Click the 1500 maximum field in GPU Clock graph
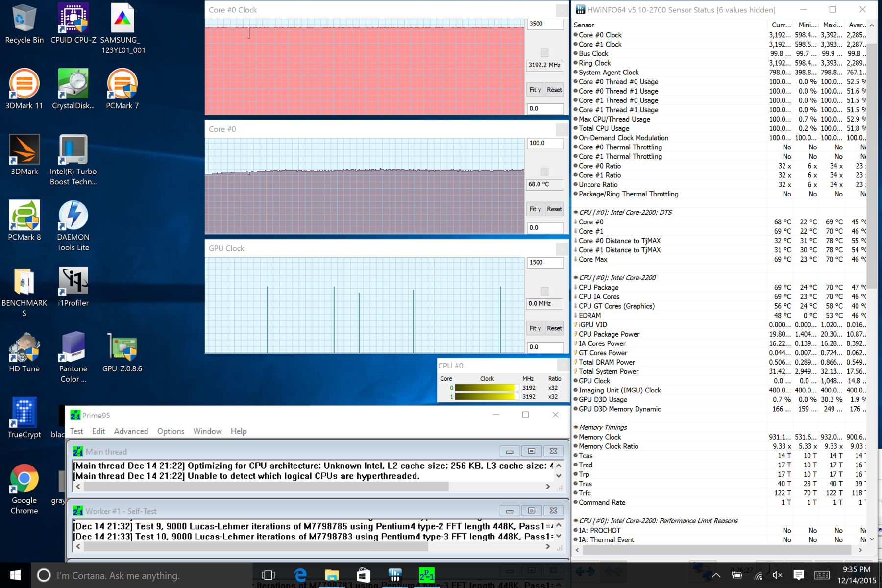 pyautogui.click(x=545, y=263)
